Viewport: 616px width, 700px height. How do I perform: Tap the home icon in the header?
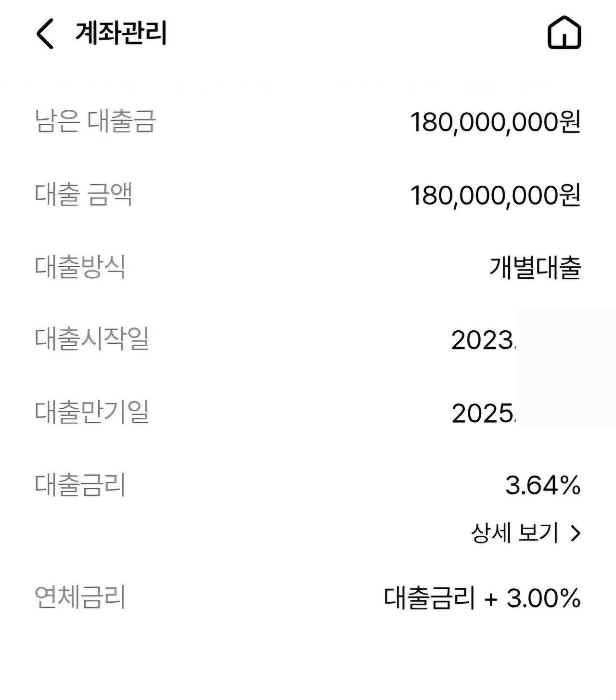564,33
